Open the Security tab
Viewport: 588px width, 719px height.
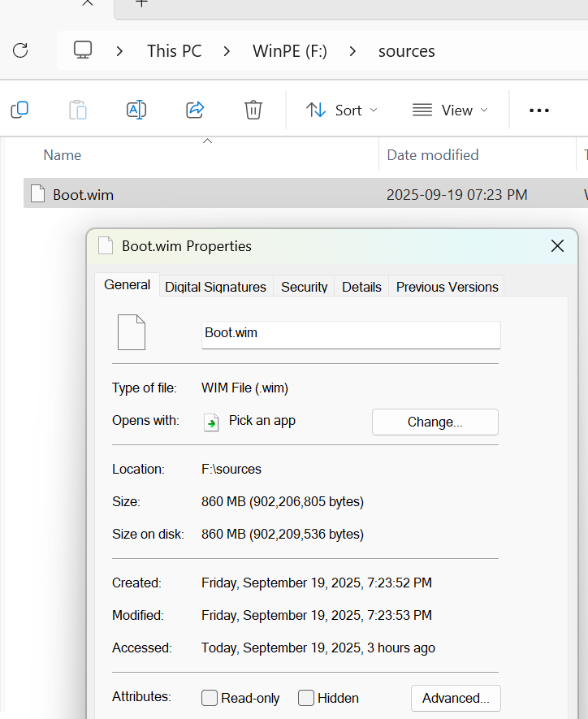(x=304, y=287)
